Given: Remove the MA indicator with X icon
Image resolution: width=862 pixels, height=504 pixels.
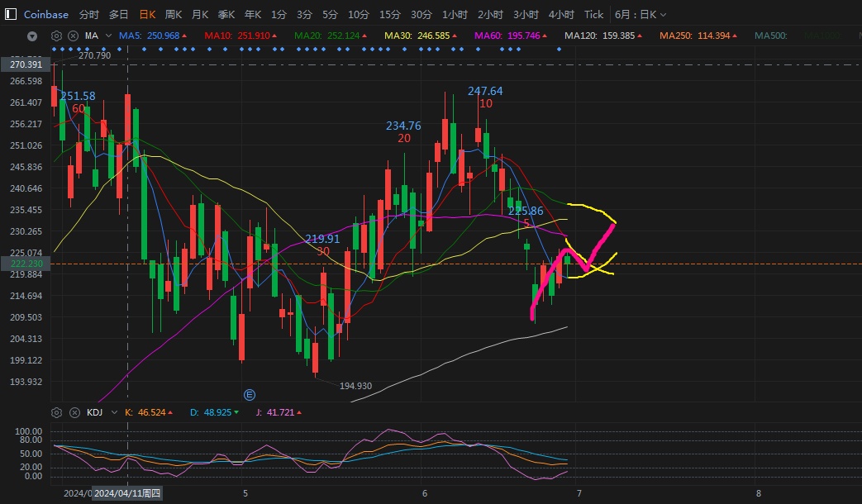Looking at the screenshot, I should pos(72,36).
